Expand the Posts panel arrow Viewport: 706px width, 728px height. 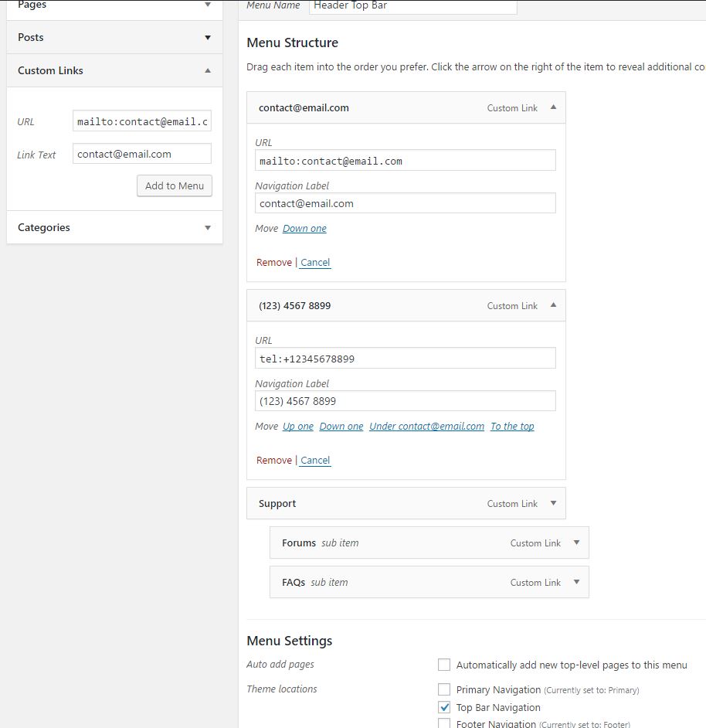click(207, 37)
